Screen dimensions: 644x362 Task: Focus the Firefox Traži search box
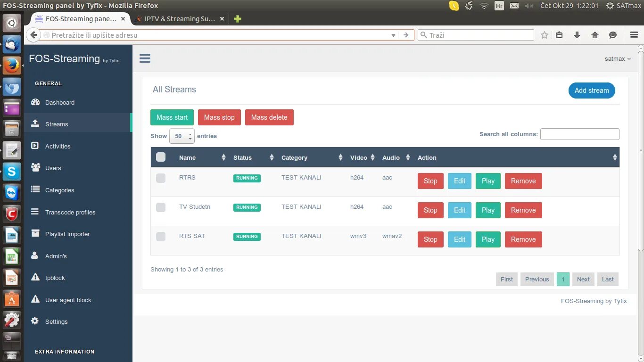click(476, 35)
